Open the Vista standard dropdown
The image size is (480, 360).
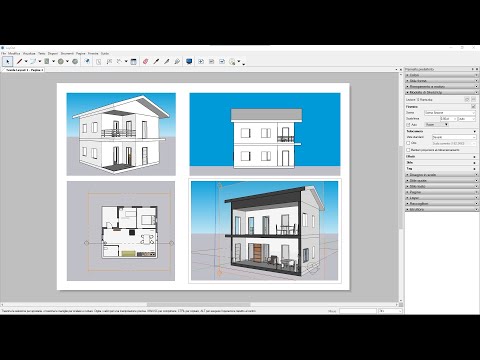(454, 137)
